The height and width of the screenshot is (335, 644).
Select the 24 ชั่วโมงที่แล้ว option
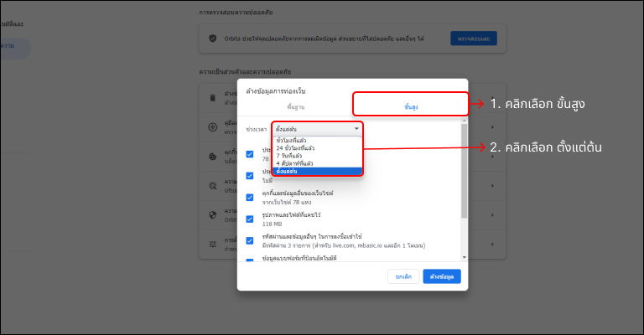pos(317,148)
